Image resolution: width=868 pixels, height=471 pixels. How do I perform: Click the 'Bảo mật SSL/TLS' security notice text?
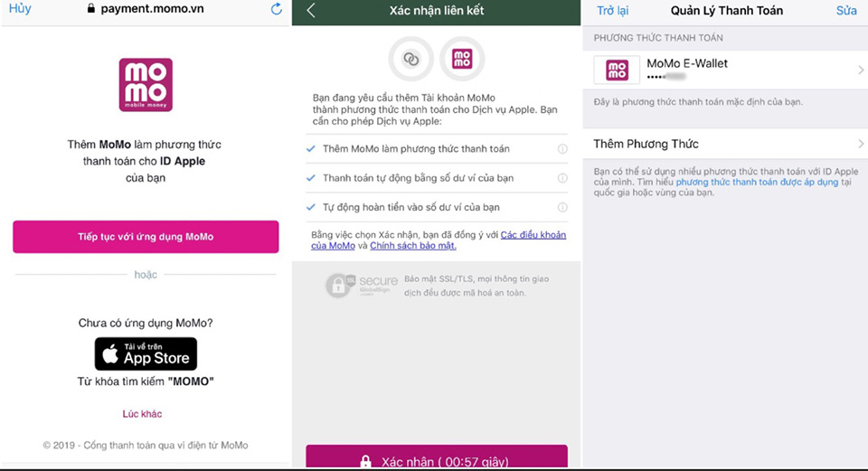click(x=476, y=286)
